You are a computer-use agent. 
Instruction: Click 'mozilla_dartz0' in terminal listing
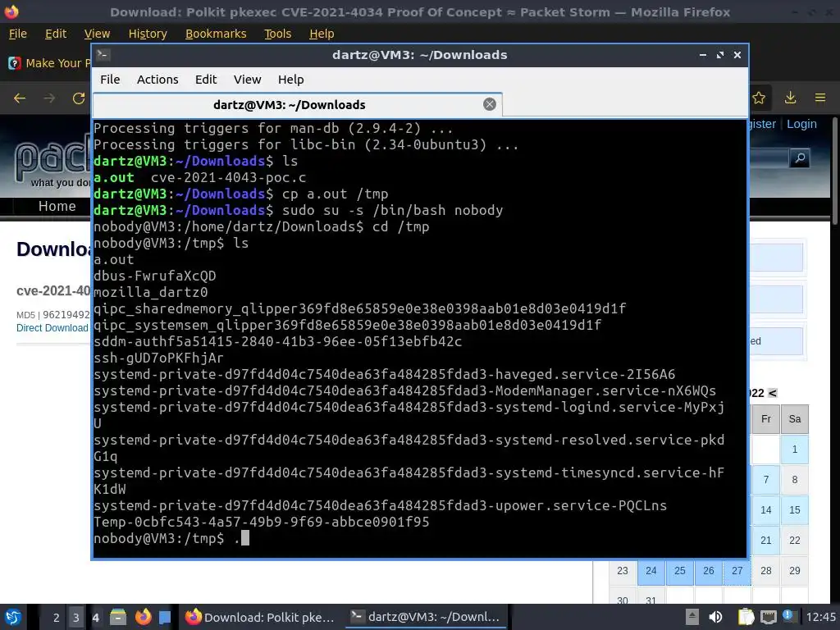click(151, 292)
